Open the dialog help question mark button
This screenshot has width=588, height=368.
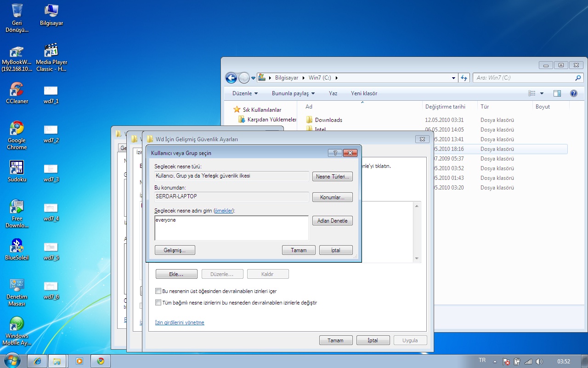coord(334,153)
